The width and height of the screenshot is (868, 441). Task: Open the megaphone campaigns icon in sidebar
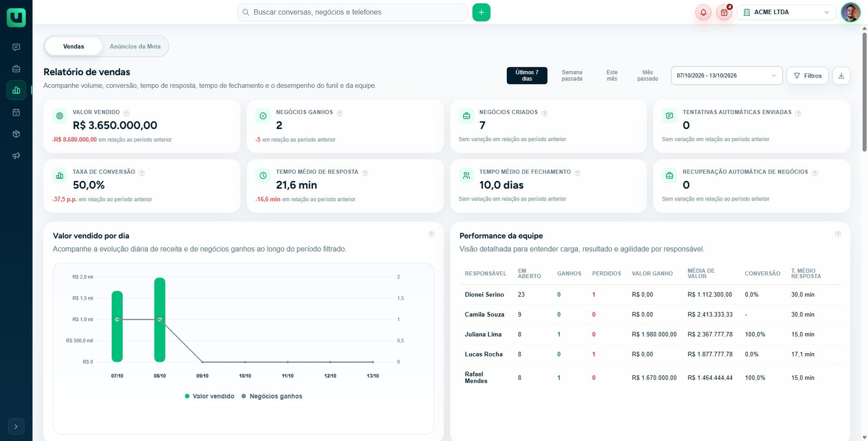(x=16, y=156)
